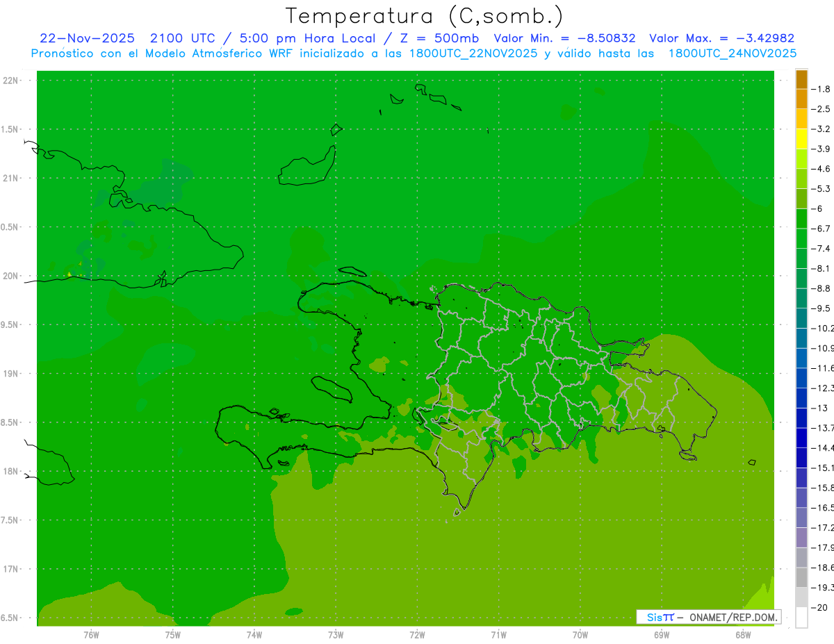Click the "-4.6" colorbar value

[821, 169]
